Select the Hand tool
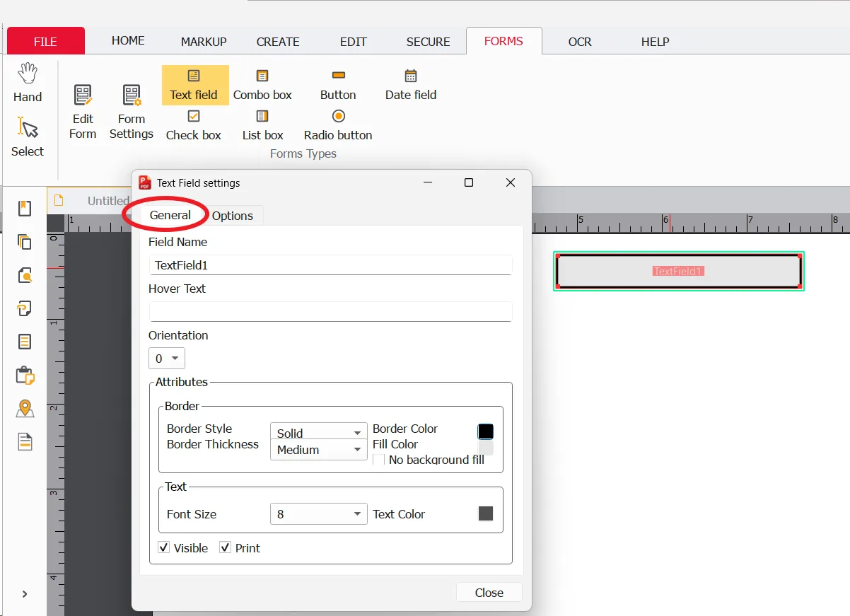Viewport: 850px width, 616px height. click(28, 83)
